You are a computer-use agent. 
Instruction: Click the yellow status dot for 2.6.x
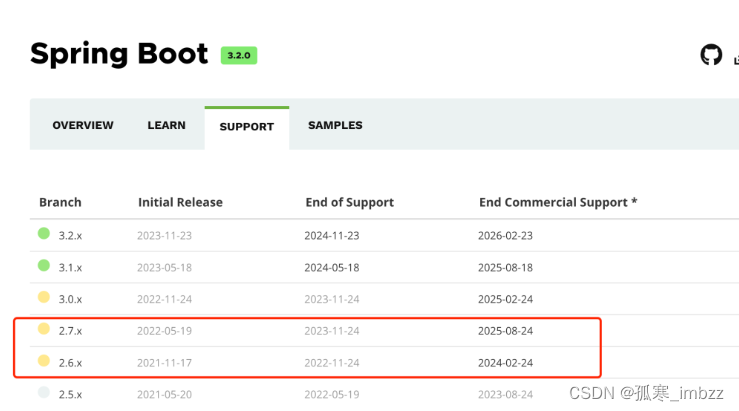pyautogui.click(x=44, y=361)
